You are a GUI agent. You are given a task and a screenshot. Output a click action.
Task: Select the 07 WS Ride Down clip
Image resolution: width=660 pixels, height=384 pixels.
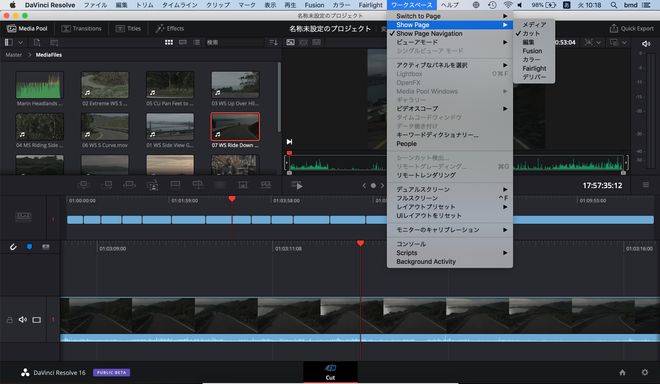(235, 127)
